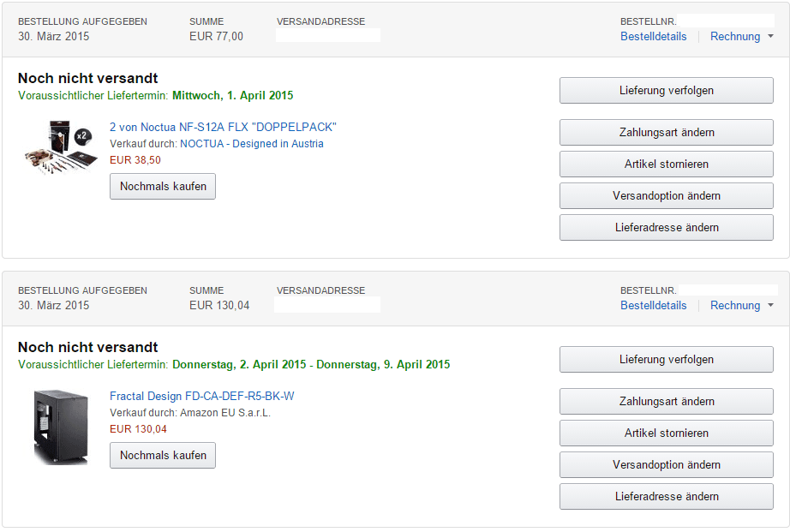Track delivery of the Fractal Design order
790x532 pixels.
click(666, 360)
